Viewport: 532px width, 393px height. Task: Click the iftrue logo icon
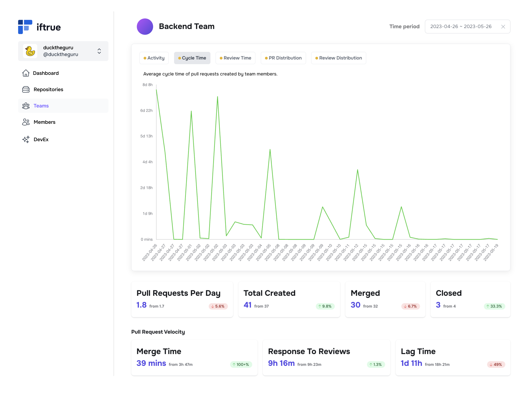click(25, 27)
